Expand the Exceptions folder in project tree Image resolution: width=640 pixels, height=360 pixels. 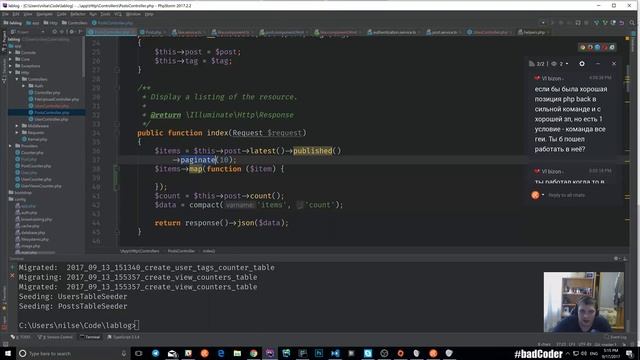tap(11, 66)
